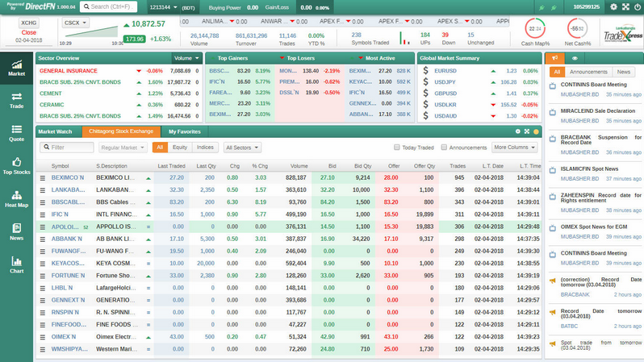The height and width of the screenshot is (362, 644).
Task: Open the More Columns dropdown
Action: coord(515,148)
